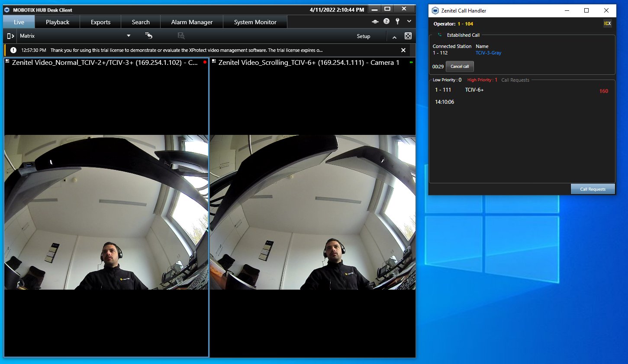The height and width of the screenshot is (364, 628).
Task: Expand the top-right chevron menu
Action: (x=409, y=21)
